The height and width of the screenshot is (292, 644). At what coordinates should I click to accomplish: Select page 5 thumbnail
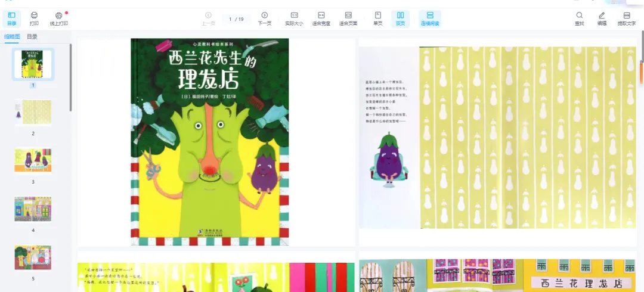point(33,257)
